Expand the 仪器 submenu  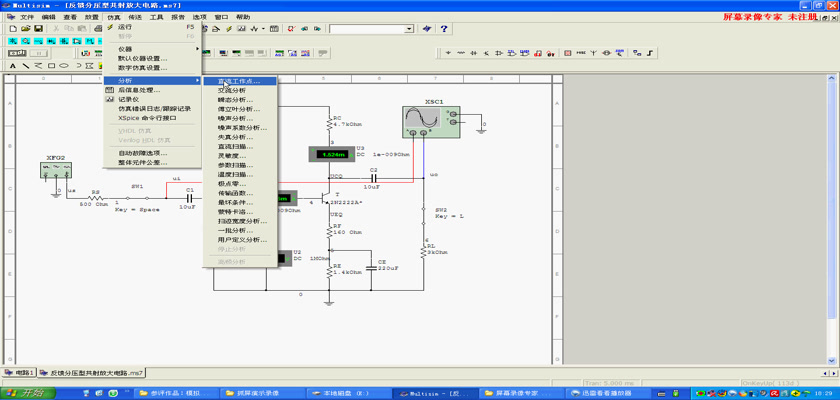coord(152,49)
